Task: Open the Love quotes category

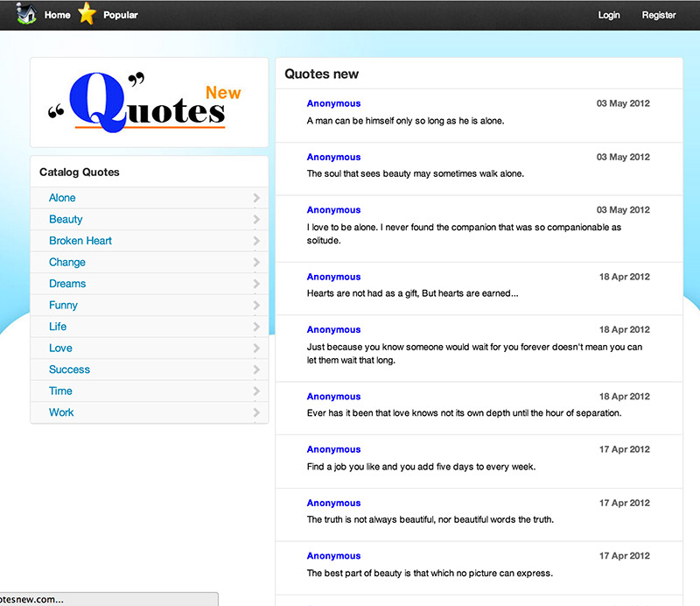Action: (x=60, y=349)
